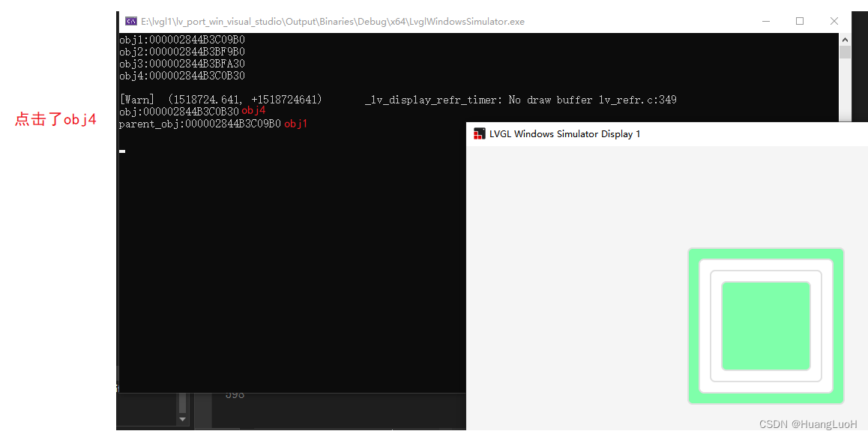Click the LVGL logo icon in simulator title bar
The image size is (868, 437).
(x=479, y=133)
